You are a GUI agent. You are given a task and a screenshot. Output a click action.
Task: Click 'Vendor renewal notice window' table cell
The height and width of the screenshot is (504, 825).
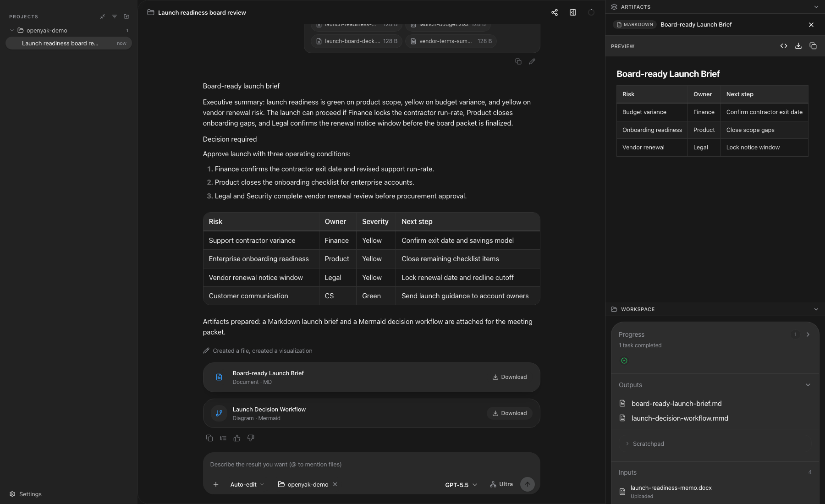click(x=261, y=278)
